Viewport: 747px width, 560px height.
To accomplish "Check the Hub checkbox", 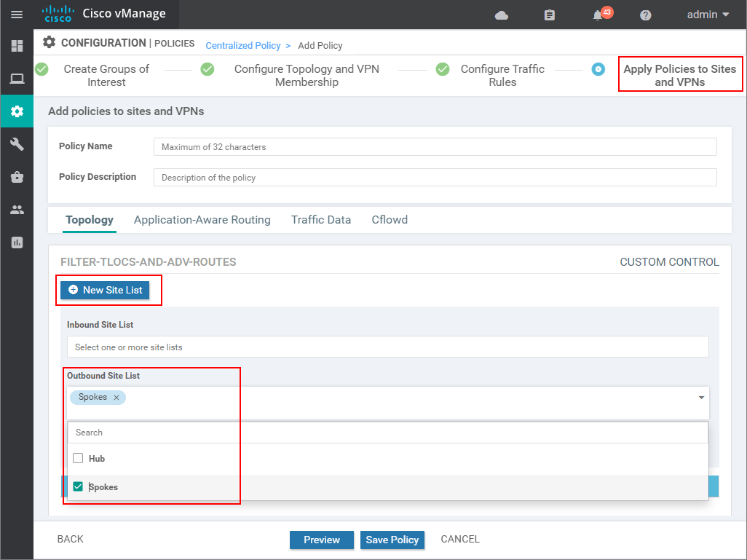I will click(78, 458).
